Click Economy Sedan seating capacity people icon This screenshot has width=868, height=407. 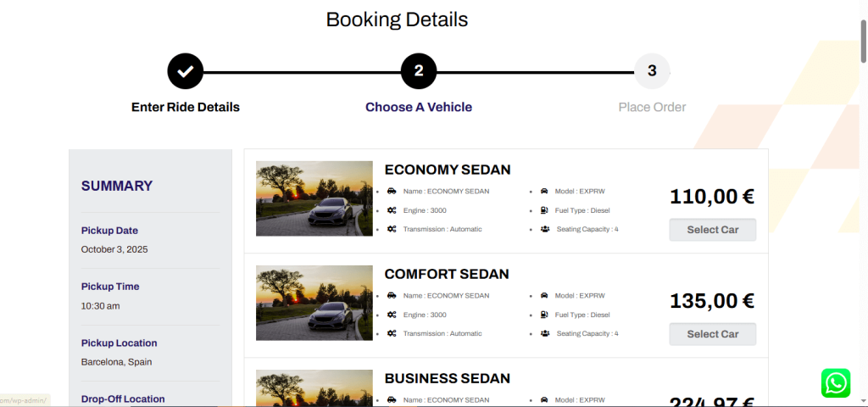tap(545, 229)
